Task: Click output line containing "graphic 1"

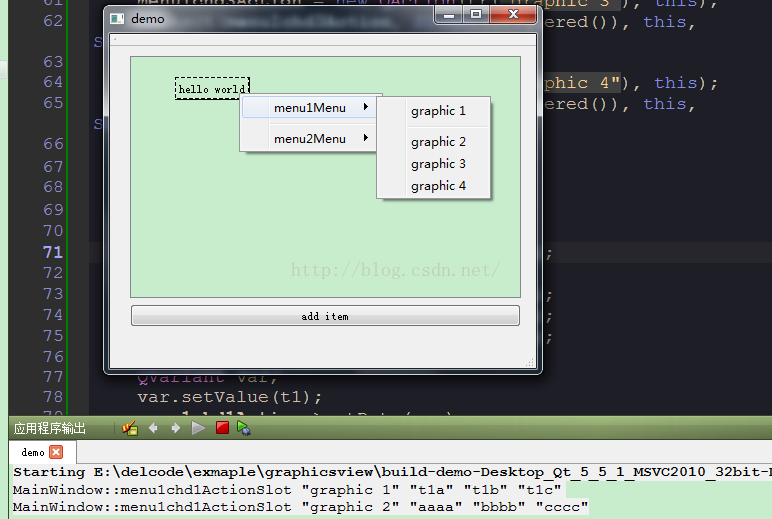Action: (287, 490)
